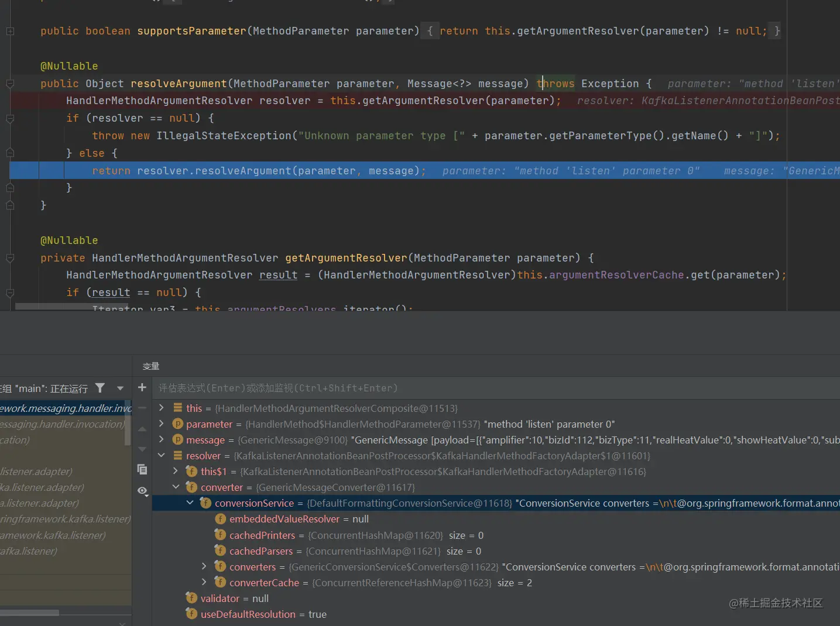Toggle fold icon on the resolveArgument method line
840x626 pixels.
pos(10,84)
